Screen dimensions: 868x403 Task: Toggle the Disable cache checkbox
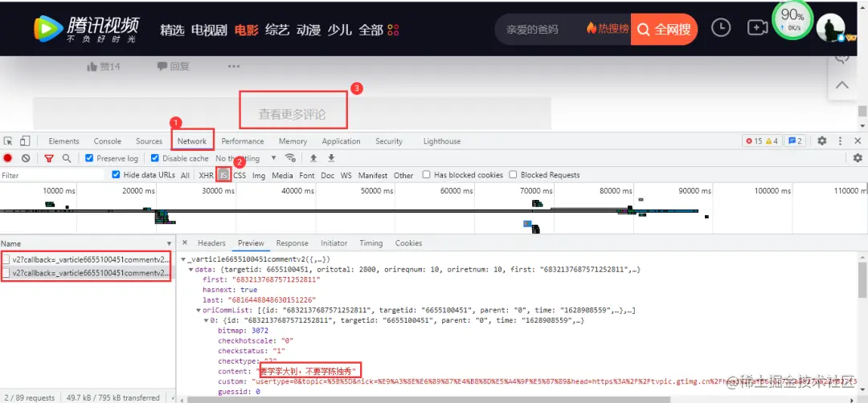(x=155, y=158)
